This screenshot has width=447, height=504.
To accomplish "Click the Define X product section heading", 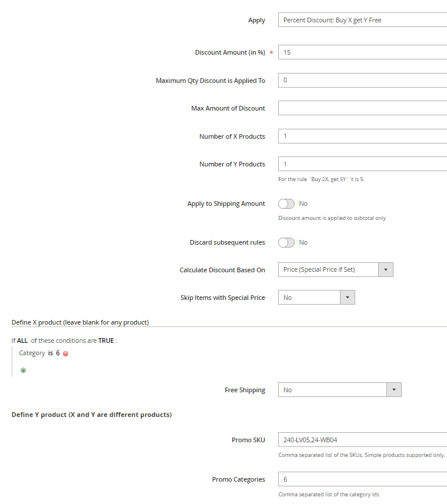I will coord(80,322).
